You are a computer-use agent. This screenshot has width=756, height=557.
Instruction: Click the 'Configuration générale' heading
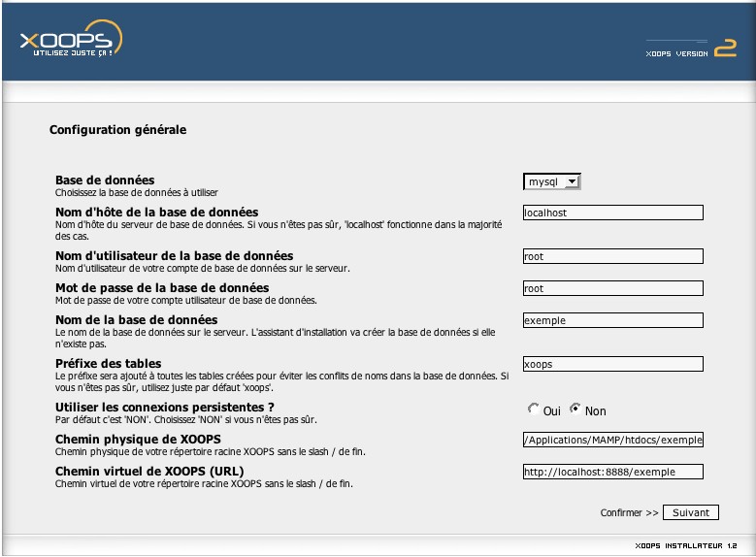(x=117, y=130)
